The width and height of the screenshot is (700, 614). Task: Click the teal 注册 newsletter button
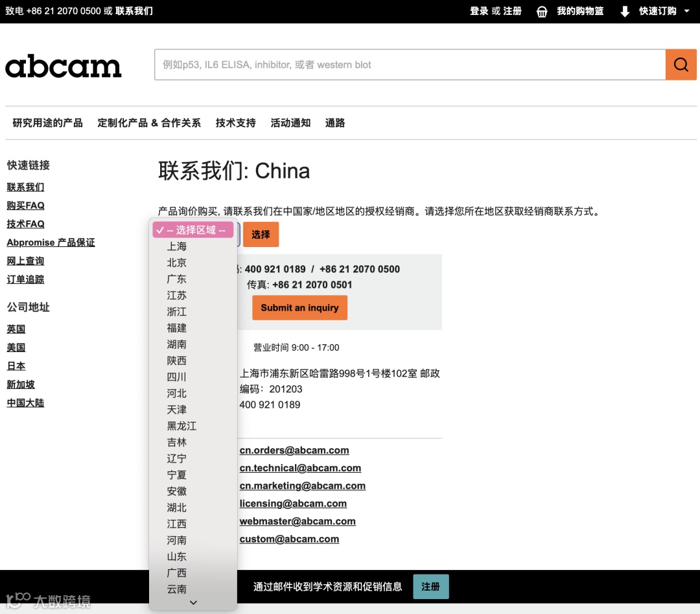point(431,586)
